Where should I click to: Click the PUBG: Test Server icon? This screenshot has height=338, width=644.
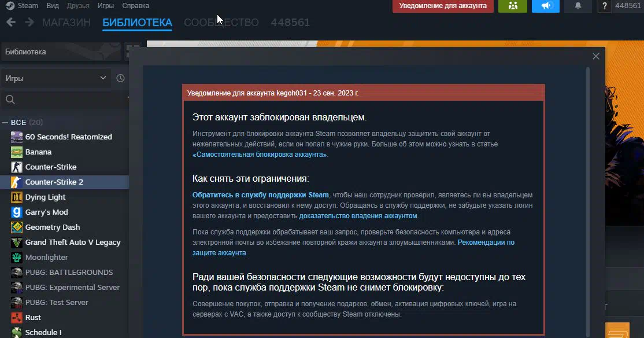click(x=16, y=303)
